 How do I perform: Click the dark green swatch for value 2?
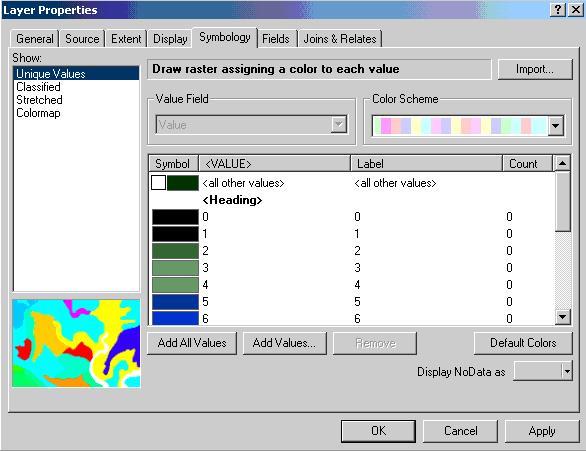(x=175, y=251)
